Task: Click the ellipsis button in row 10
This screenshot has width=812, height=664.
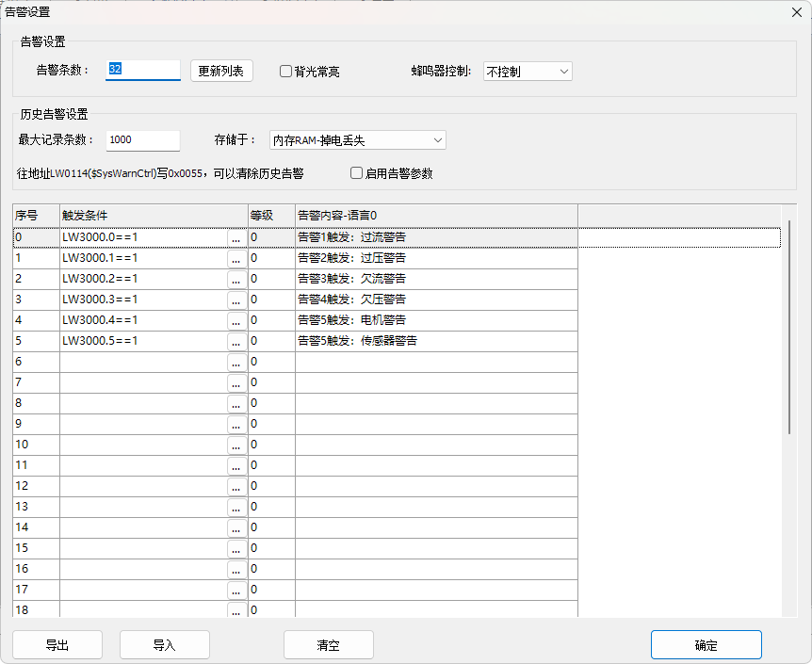Action: coord(236,445)
